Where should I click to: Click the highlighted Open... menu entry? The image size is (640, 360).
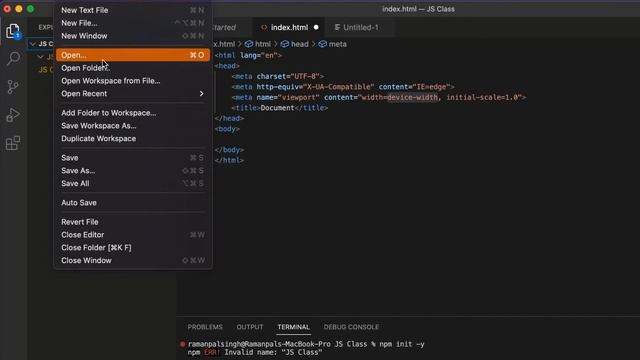click(x=133, y=55)
